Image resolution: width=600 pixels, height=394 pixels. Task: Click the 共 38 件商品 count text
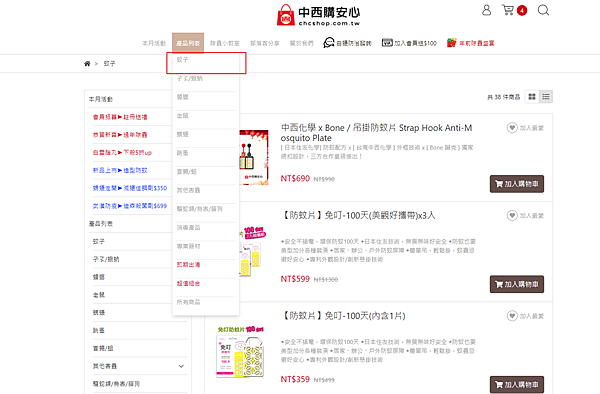504,97
